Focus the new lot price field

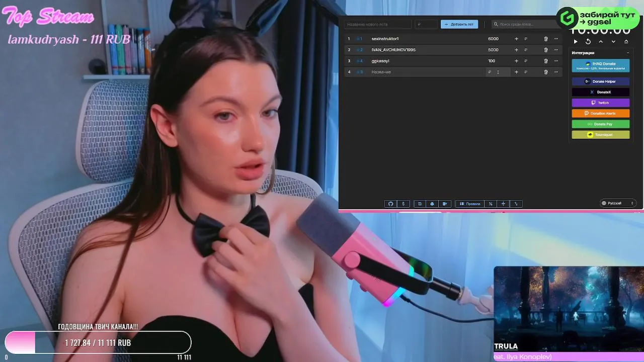coord(427,24)
